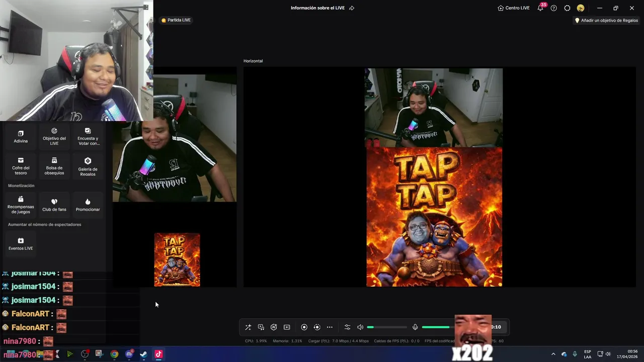Open Google Chrome from the taskbar
The width and height of the screenshot is (644, 362).
coord(114,354)
